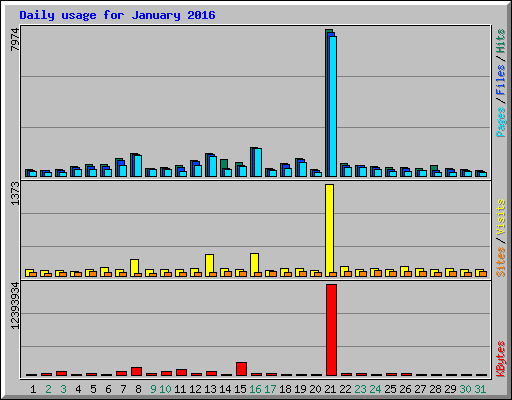512x400 pixels.
Task: Click the yellow 'Visits' legend label
Action: click(501, 218)
